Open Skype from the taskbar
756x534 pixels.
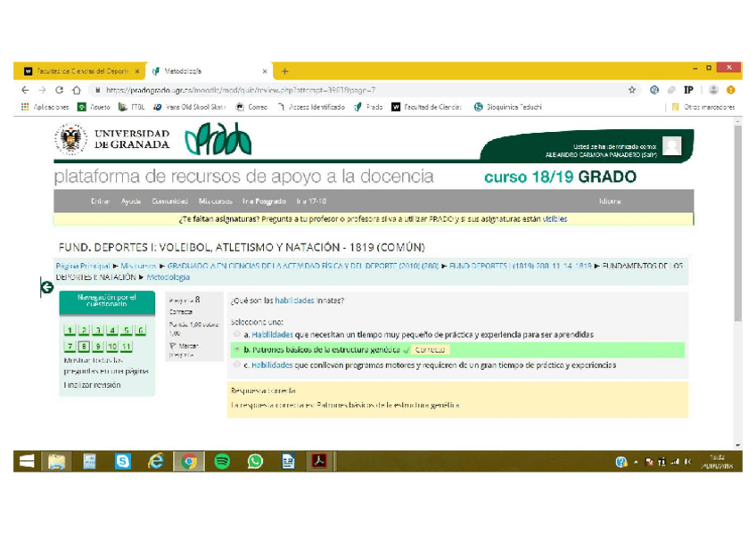[x=122, y=461]
